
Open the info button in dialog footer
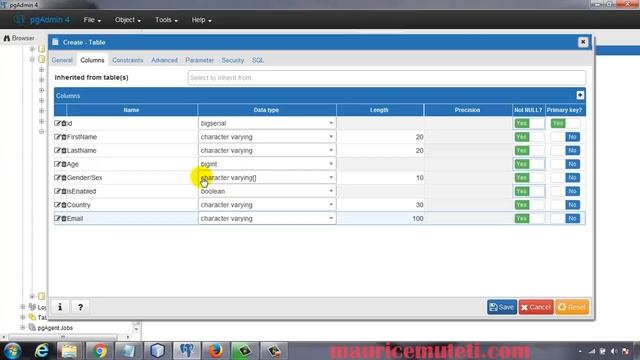coord(60,307)
